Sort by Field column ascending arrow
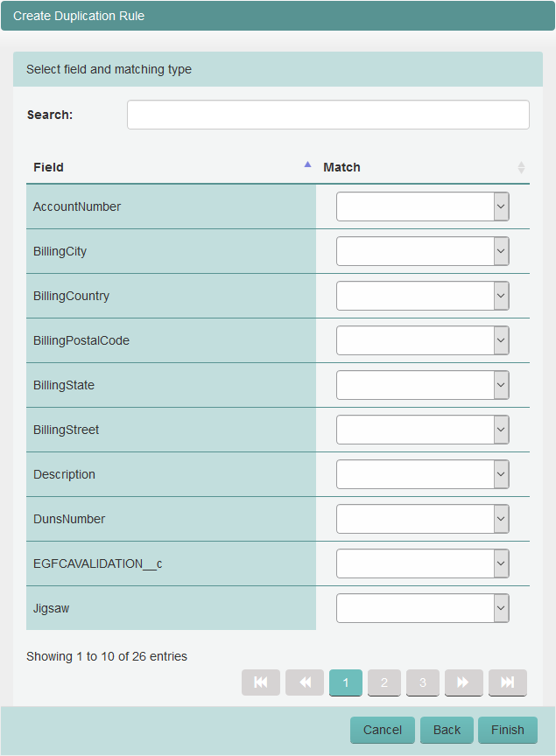 point(307,164)
